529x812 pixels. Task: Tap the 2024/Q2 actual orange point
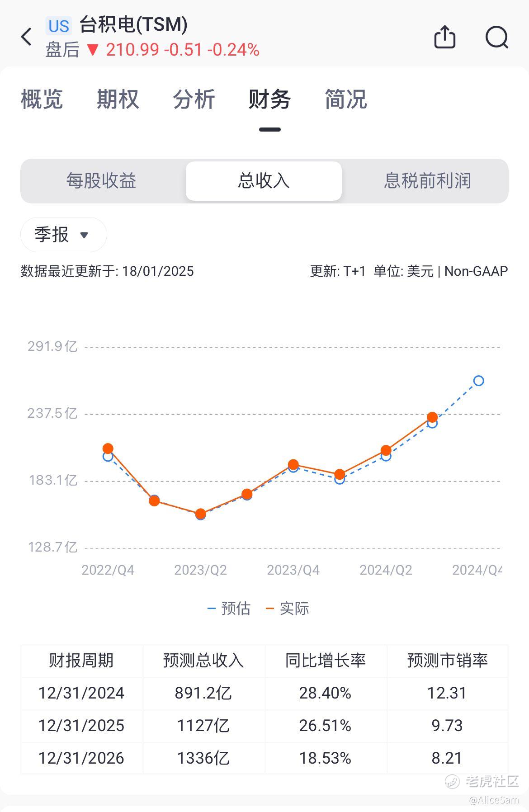pos(386,450)
